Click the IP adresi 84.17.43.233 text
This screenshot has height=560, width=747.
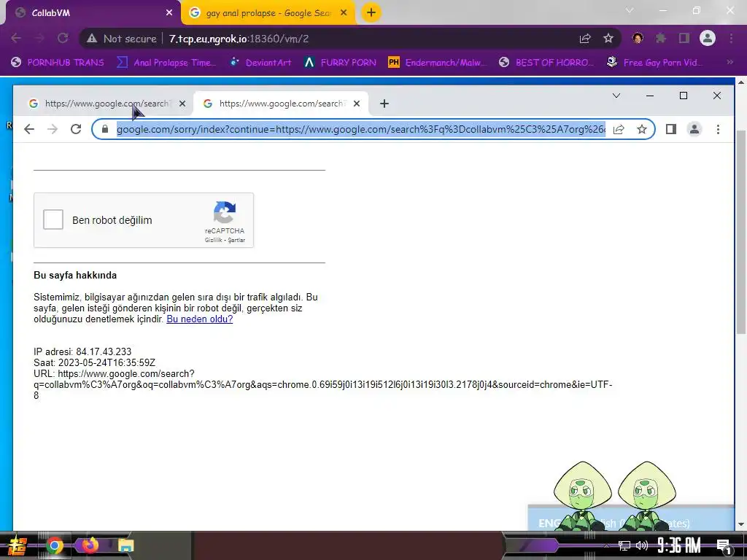point(82,351)
